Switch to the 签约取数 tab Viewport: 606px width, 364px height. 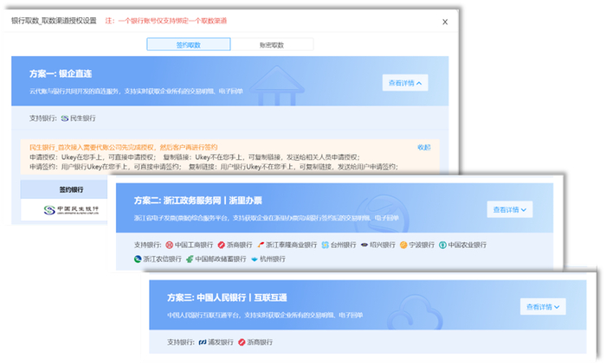[x=189, y=44]
